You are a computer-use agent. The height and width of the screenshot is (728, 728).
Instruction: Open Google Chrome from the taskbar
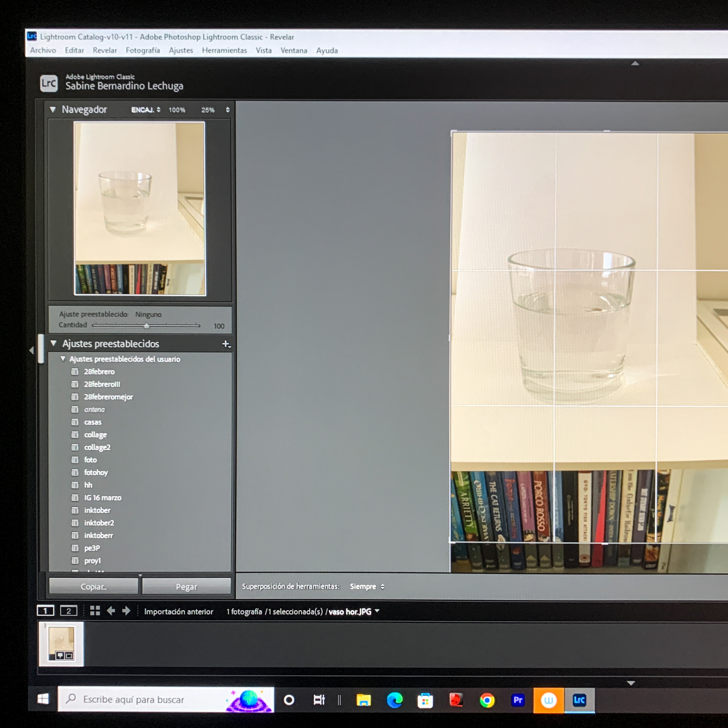487,701
